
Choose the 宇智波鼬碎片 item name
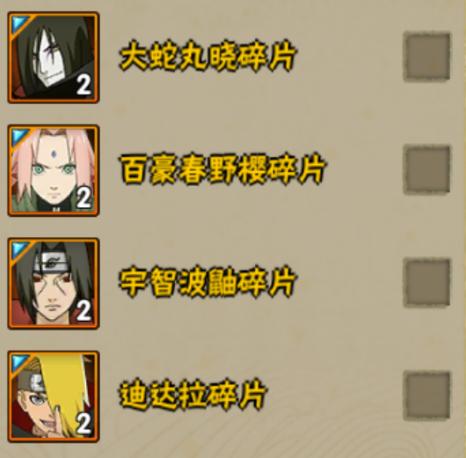pos(208,283)
